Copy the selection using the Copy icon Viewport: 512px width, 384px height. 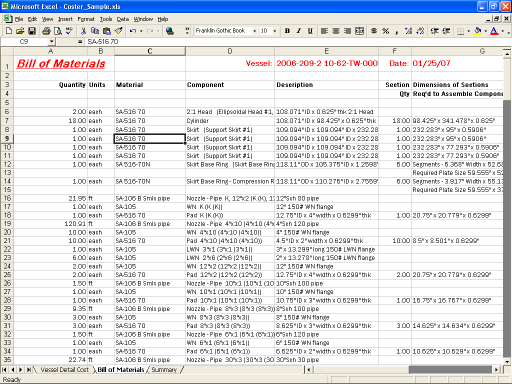pos(95,31)
